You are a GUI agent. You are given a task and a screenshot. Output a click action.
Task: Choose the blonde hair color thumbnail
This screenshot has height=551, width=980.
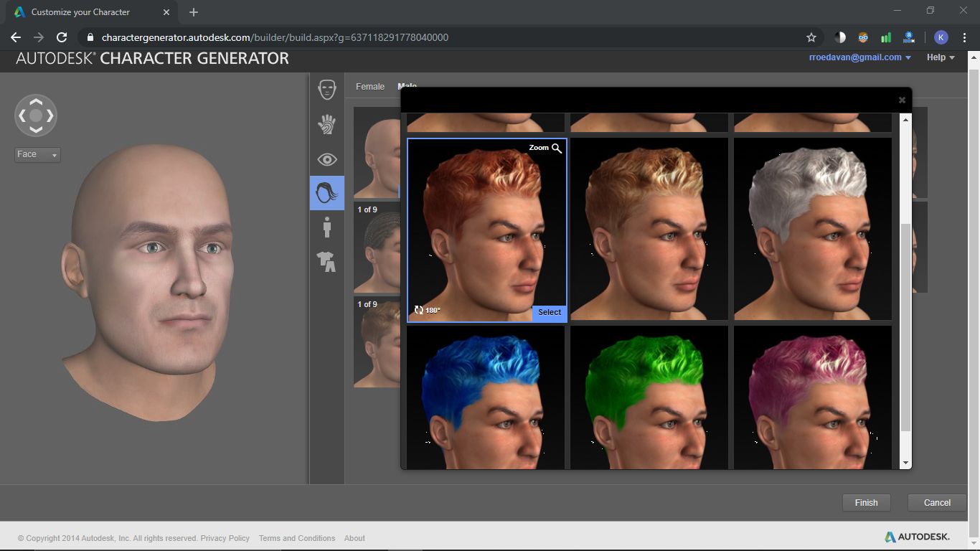tap(649, 229)
